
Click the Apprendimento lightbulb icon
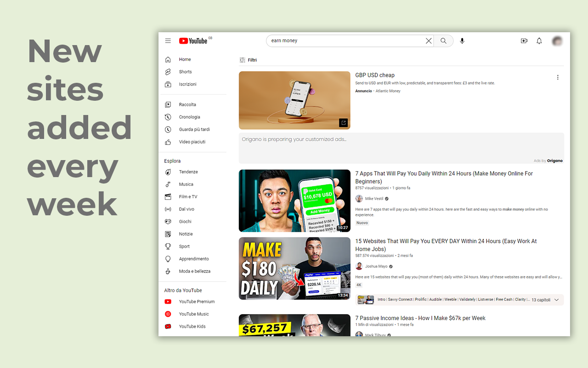coord(168,259)
